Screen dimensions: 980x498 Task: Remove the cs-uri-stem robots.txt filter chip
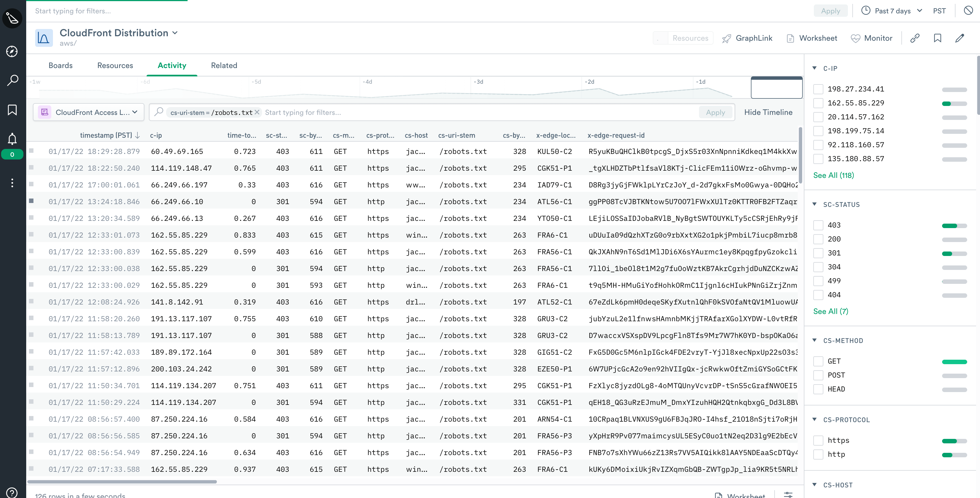257,112
